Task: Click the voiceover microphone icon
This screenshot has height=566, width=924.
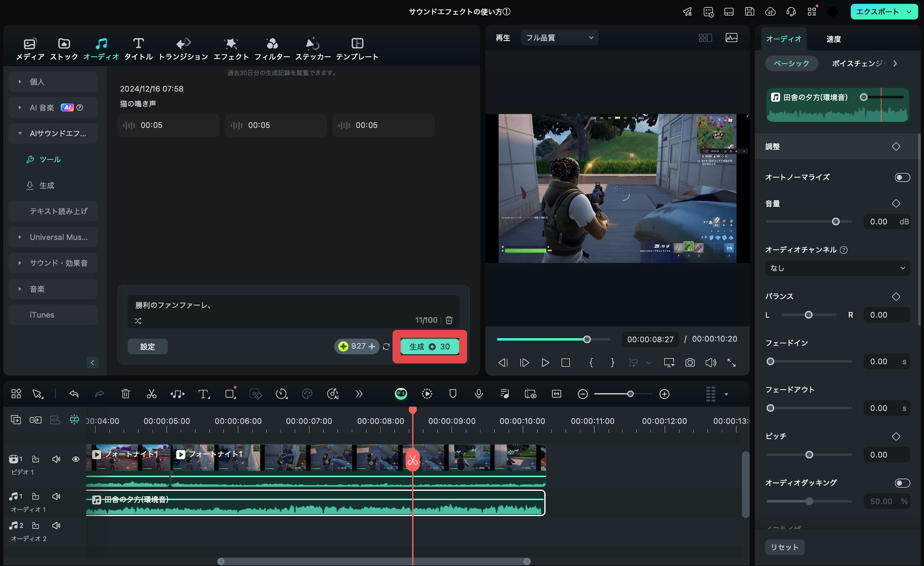Action: coord(479,393)
